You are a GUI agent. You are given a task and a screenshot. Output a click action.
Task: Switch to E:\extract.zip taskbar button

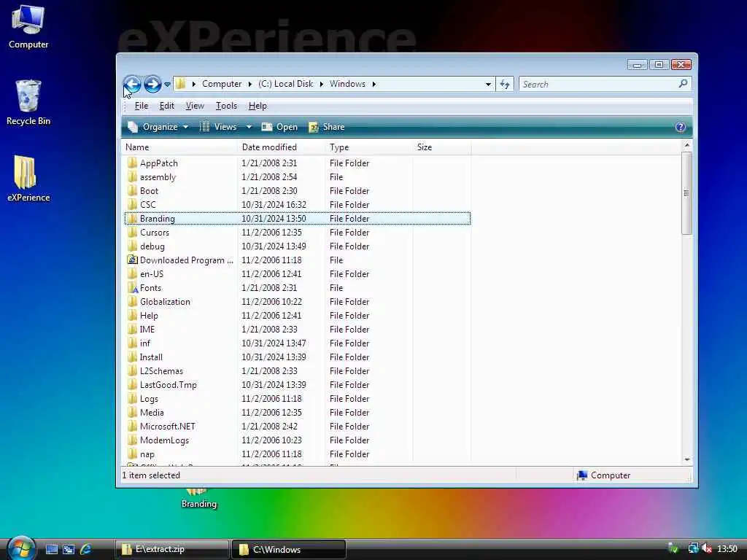point(171,549)
